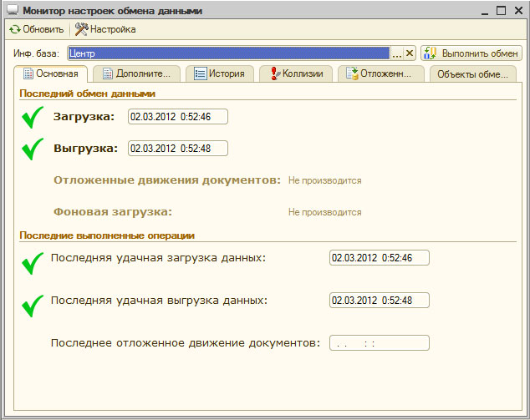Open the Коллизии tab

[296, 73]
